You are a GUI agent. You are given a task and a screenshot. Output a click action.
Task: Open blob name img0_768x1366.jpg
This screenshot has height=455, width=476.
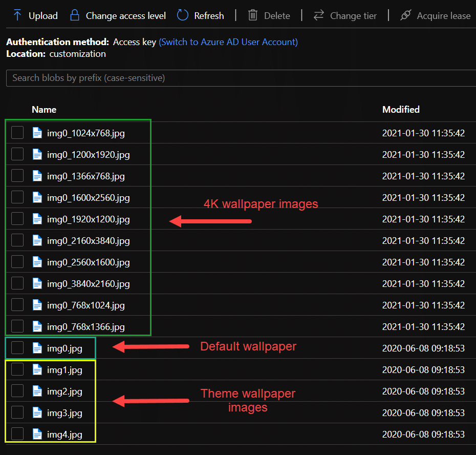point(85,327)
